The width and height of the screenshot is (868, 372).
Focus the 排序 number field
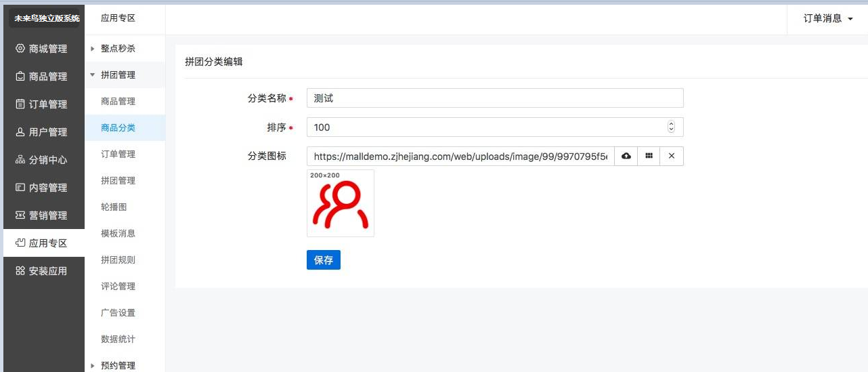click(495, 127)
